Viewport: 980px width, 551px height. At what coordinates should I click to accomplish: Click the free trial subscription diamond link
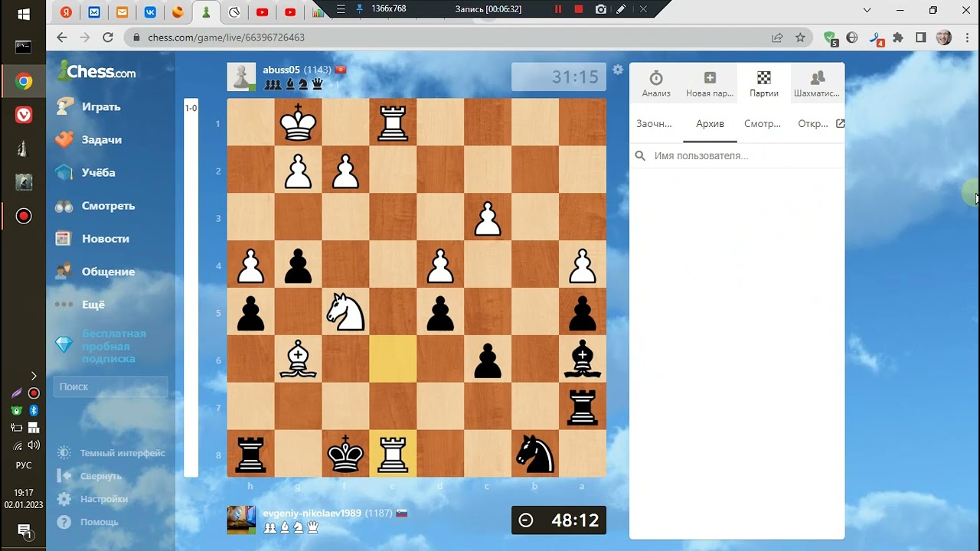click(100, 346)
